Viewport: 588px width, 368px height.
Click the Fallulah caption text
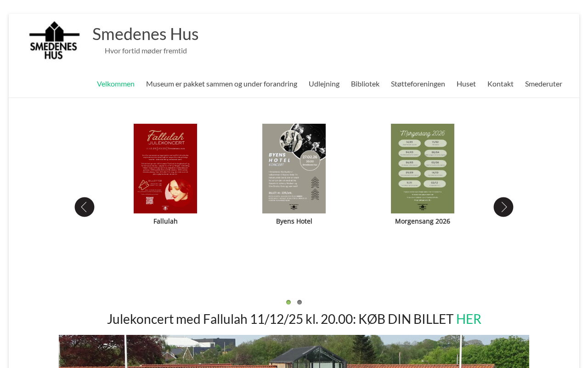pos(165,221)
